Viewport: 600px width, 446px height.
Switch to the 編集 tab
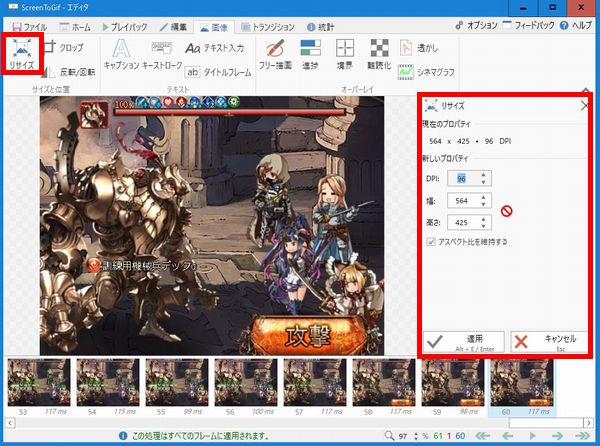173,27
